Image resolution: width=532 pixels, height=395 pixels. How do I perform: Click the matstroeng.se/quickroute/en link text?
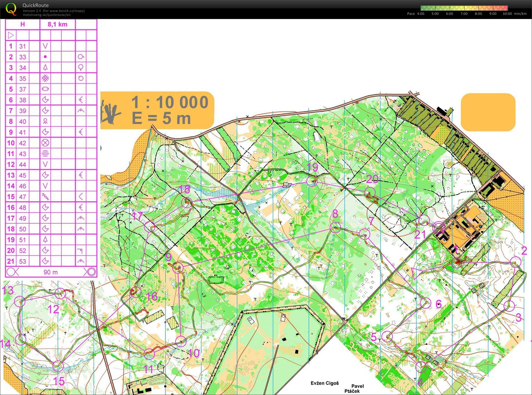47,15
